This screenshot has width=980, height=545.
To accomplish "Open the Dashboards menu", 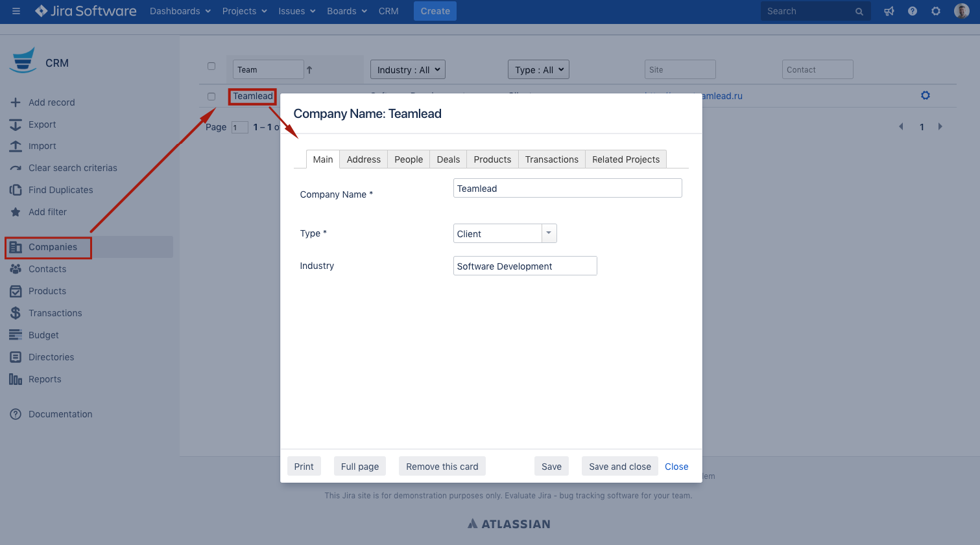I will click(x=180, y=11).
